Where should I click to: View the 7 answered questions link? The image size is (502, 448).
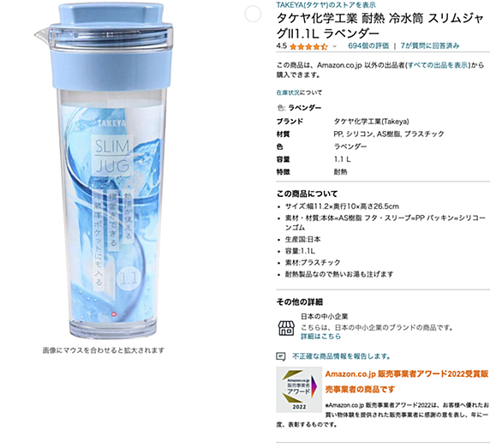[430, 45]
